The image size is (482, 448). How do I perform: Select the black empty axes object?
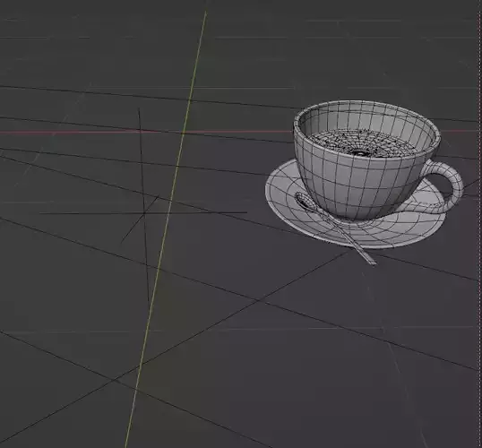(143, 212)
